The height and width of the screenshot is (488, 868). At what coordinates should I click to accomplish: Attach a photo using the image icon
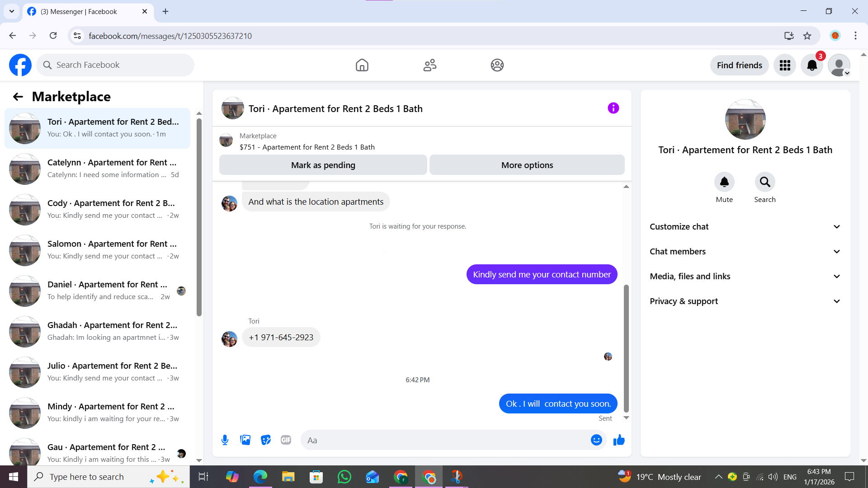pos(245,440)
